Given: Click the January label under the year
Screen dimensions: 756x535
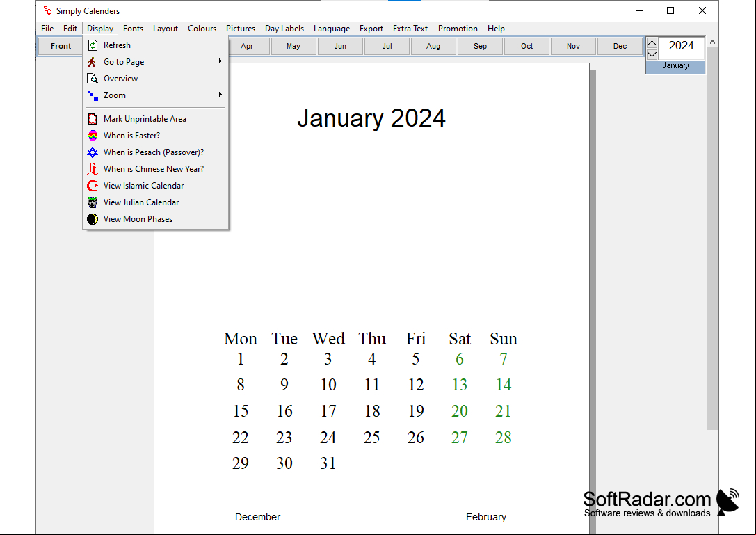Looking at the screenshot, I should coord(675,66).
